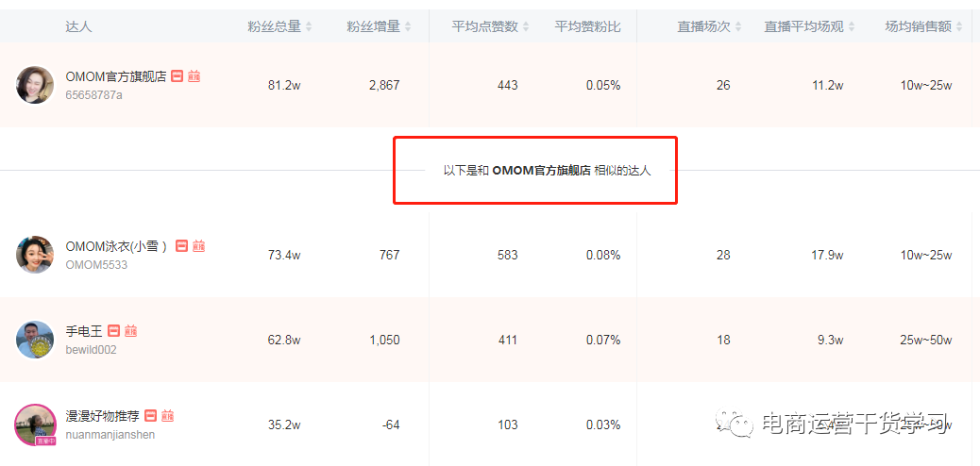The height and width of the screenshot is (466, 980).
Task: Sort by 直播平均场观 column arrows
Action: click(x=852, y=26)
